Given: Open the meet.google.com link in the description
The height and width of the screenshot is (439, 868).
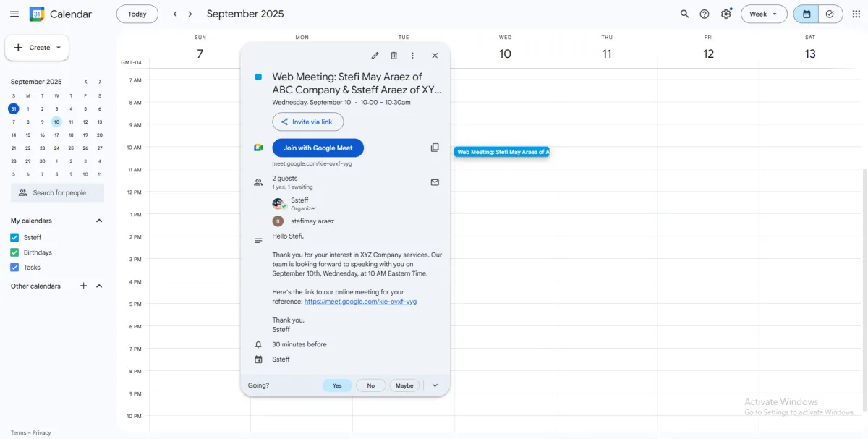Looking at the screenshot, I should [360, 302].
